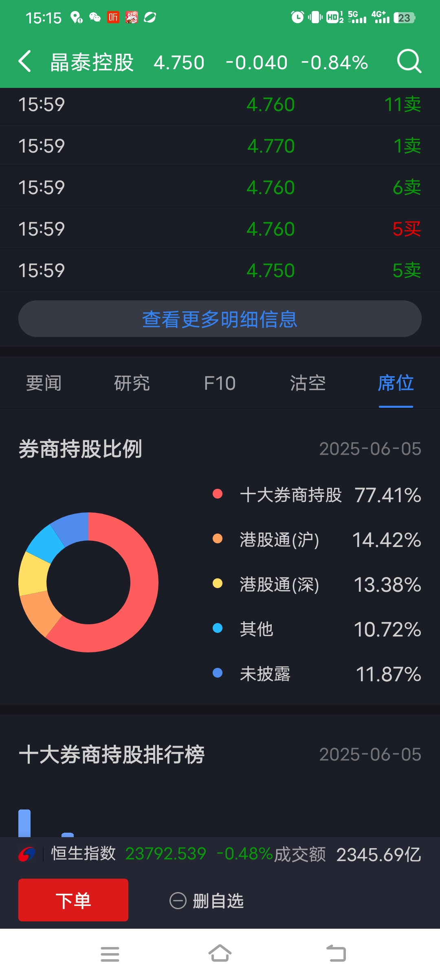Click 查看更多明细信息 button
The height and width of the screenshot is (980, 440).
point(220,319)
